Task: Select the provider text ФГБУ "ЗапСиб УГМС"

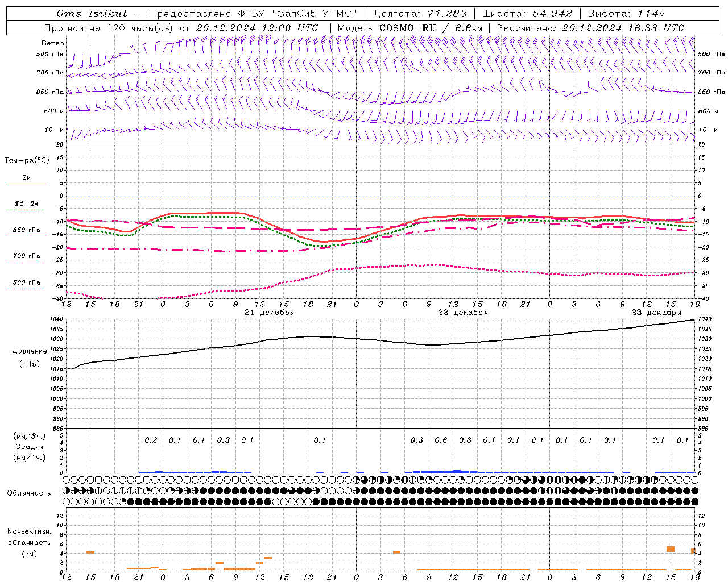Action: pyautogui.click(x=297, y=14)
